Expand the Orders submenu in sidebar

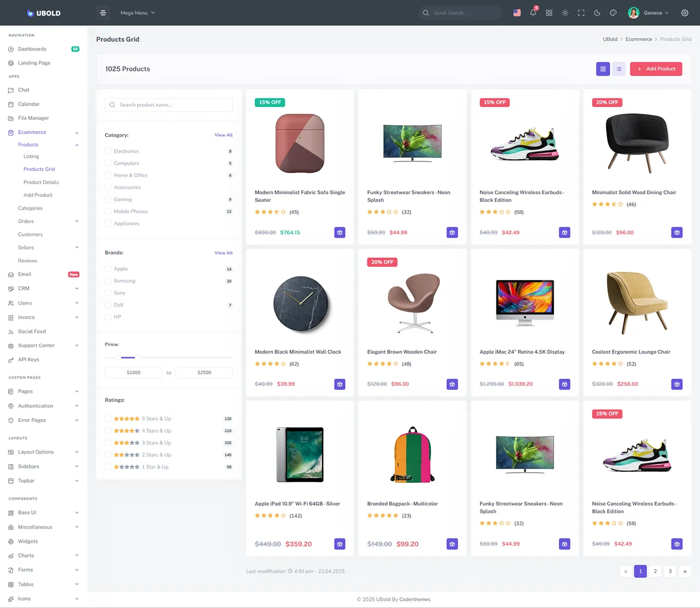click(48, 221)
